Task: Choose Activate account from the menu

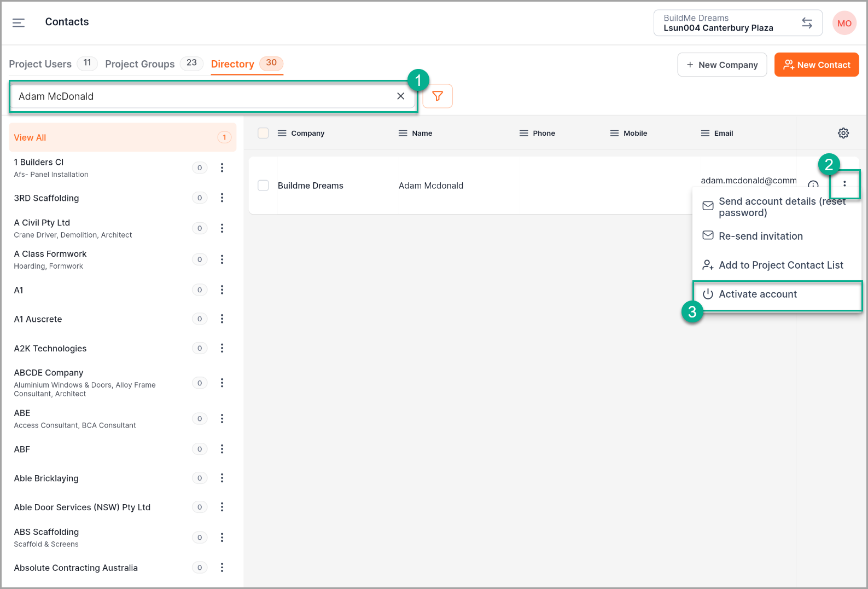Action: coord(758,294)
